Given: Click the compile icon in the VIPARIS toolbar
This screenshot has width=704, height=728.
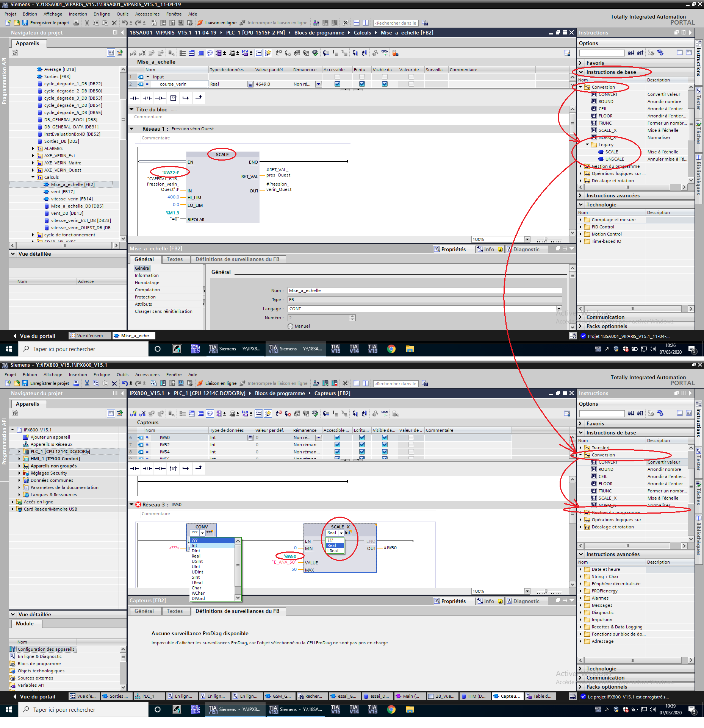Looking at the screenshot, I should 153,23.
